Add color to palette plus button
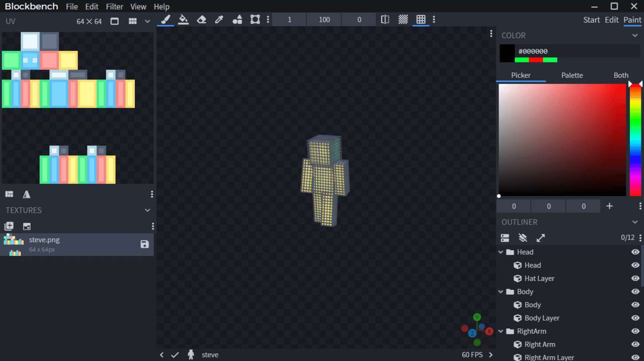This screenshot has height=361, width=644. point(609,206)
